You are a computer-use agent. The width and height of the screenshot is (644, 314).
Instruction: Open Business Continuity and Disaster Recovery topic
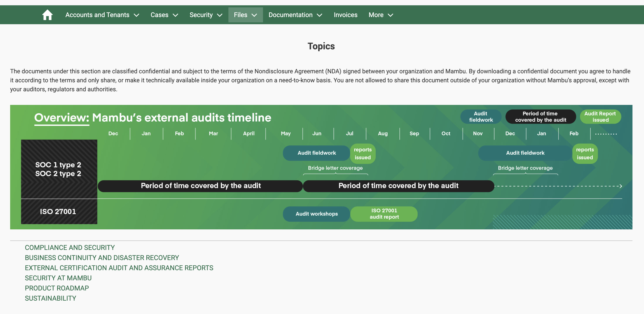(102, 258)
